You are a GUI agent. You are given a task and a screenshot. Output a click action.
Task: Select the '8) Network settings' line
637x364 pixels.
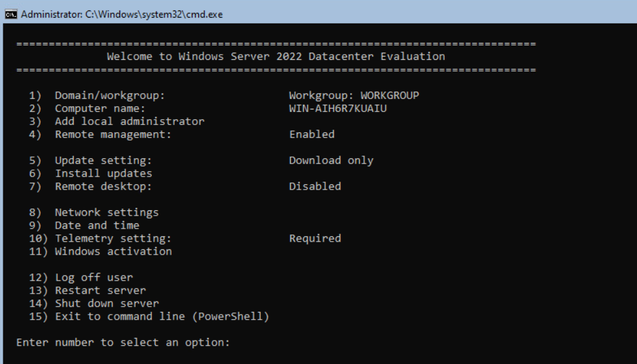click(94, 213)
